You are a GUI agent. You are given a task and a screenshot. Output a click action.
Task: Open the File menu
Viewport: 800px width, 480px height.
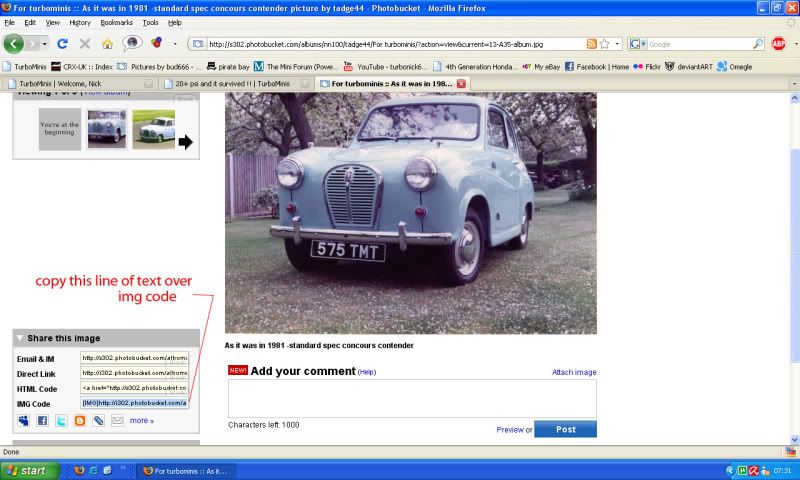[x=9, y=22]
